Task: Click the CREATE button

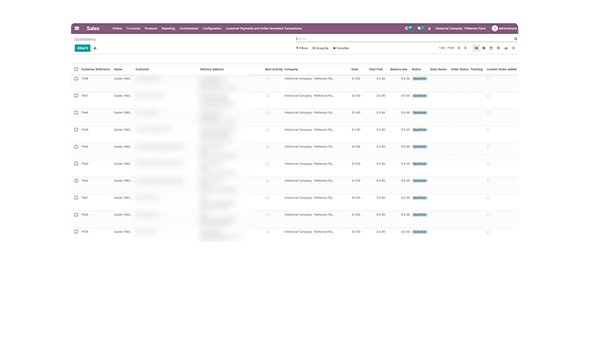Action: pos(82,48)
